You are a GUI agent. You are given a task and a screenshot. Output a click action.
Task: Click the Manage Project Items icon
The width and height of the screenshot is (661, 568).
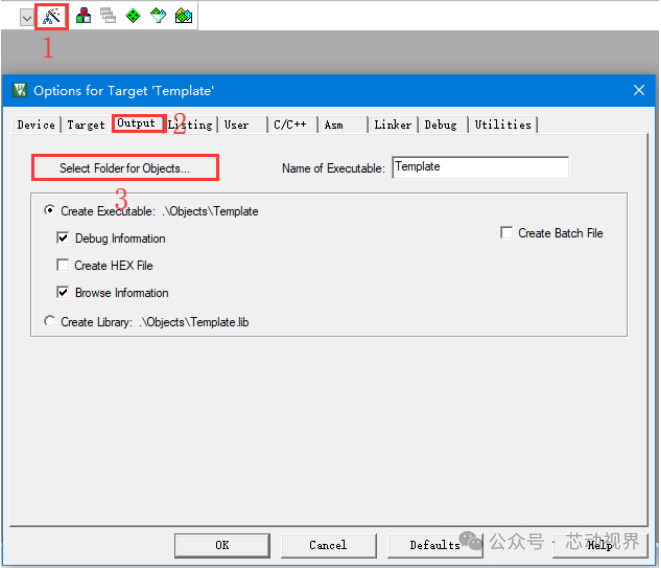(x=83, y=16)
